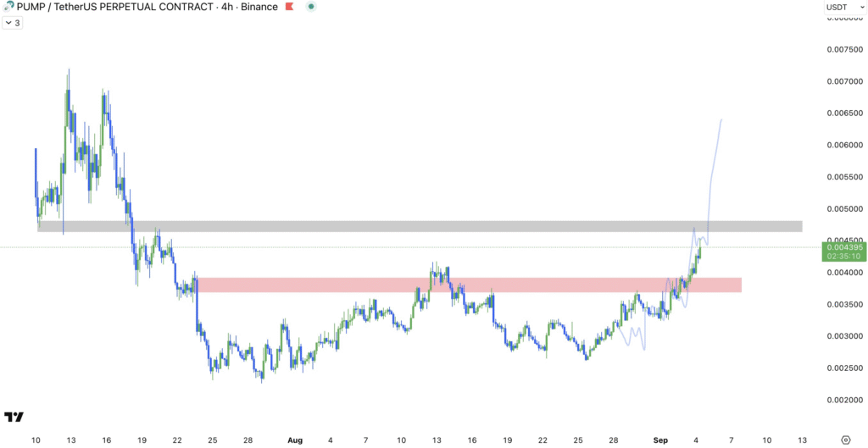Expand the collapsed indicators list showing 3
Screen dimensions: 868x448
pos(13,23)
